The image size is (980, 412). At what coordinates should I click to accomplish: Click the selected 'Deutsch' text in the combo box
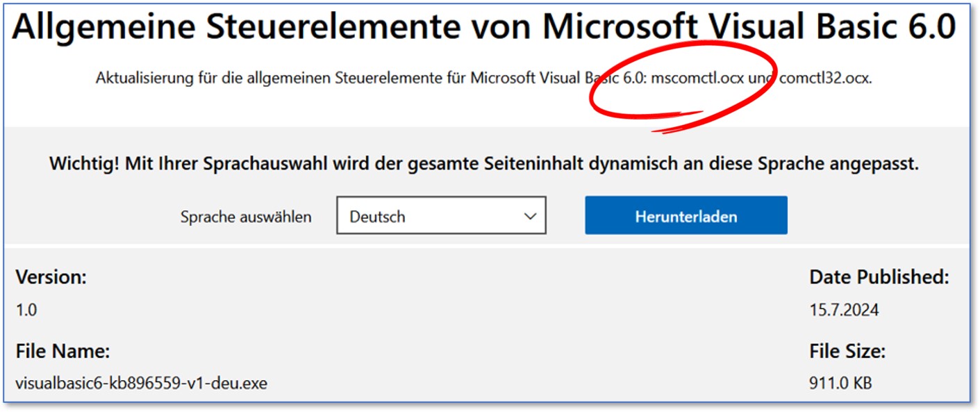click(377, 217)
